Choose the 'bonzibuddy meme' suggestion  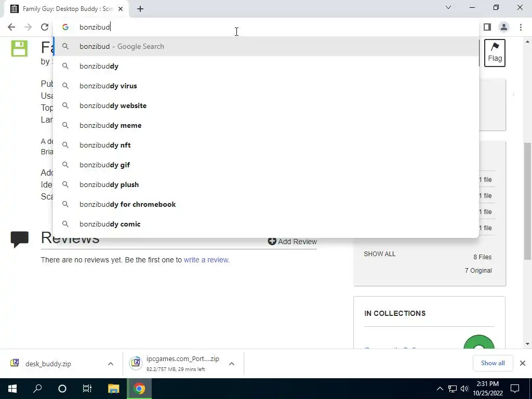(267, 125)
